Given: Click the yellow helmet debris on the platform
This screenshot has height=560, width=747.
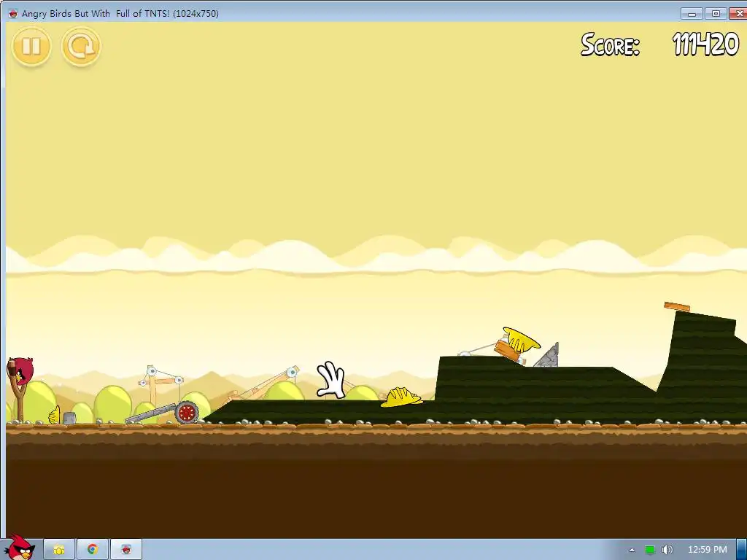Looking at the screenshot, I should [521, 338].
